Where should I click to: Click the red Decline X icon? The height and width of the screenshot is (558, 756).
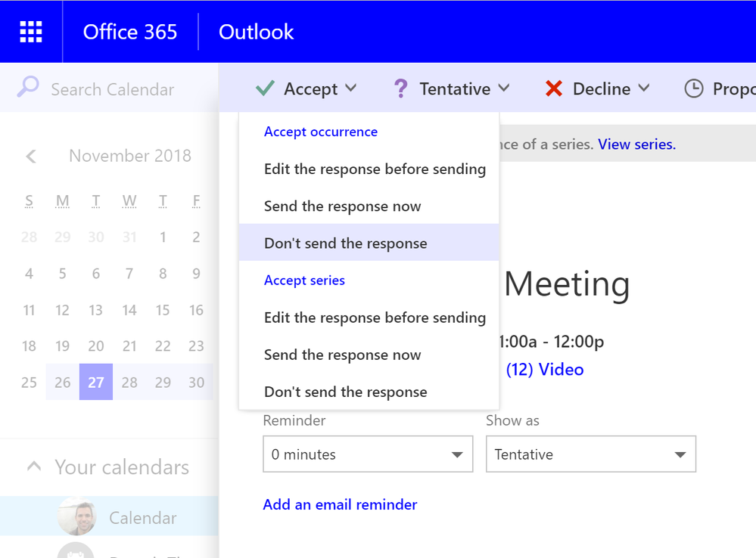click(553, 88)
